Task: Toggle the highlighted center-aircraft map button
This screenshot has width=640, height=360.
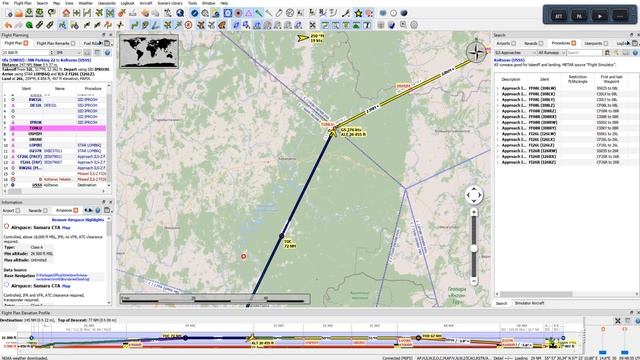Action: tap(110, 13)
